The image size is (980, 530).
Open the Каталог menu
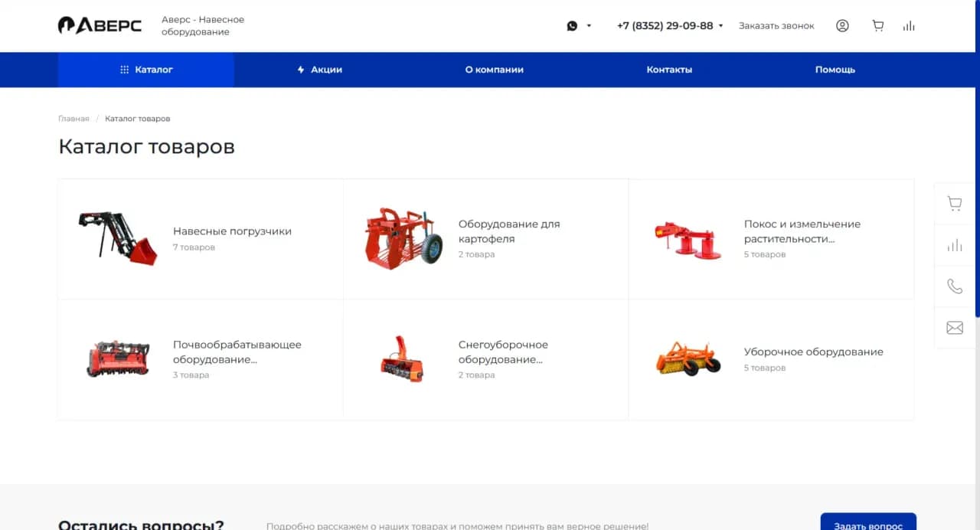coord(146,70)
